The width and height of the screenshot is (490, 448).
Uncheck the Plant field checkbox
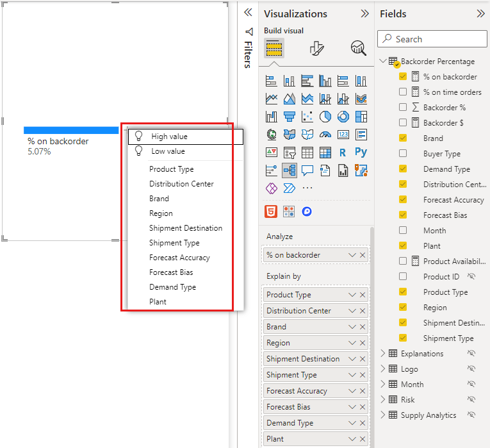pos(403,245)
